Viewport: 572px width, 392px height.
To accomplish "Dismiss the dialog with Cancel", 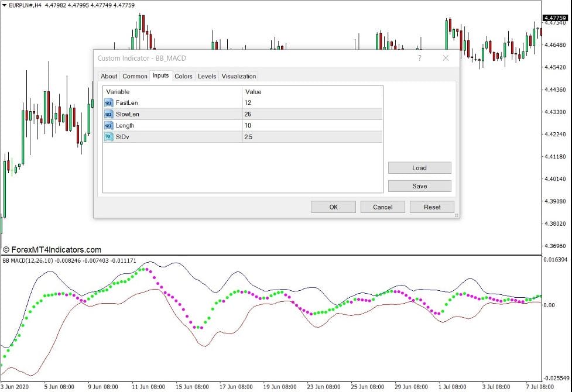I will pos(382,207).
